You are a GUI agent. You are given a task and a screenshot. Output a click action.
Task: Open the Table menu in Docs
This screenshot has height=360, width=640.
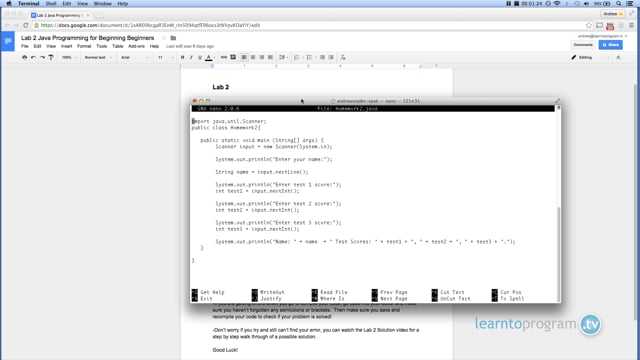118,47
